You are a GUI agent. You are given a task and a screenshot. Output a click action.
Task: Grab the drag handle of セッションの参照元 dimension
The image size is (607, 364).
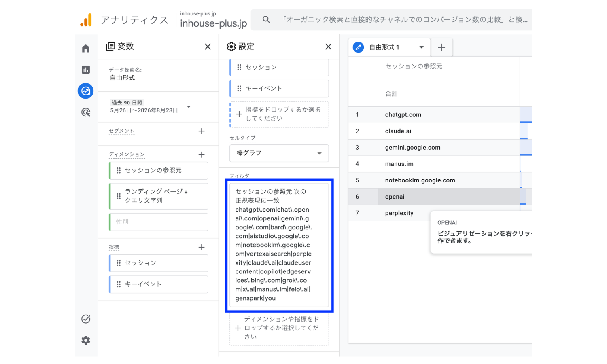pyautogui.click(x=119, y=171)
